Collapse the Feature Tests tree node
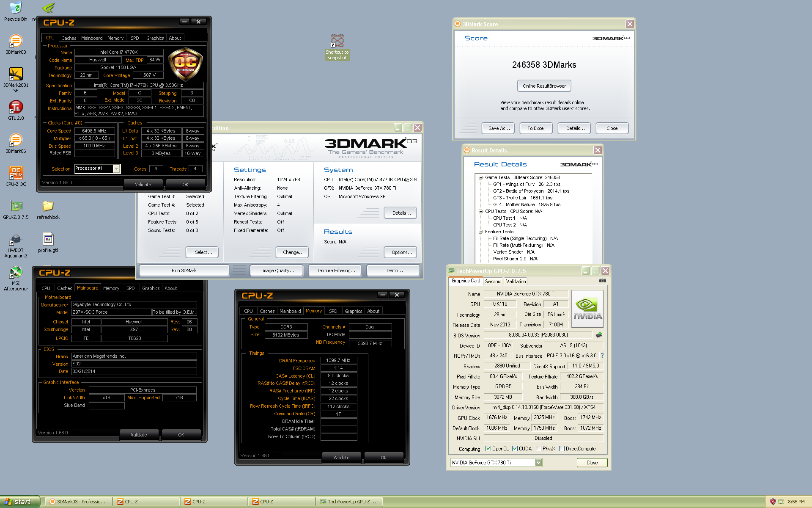Viewport: 812px width, 508px height. click(x=480, y=232)
